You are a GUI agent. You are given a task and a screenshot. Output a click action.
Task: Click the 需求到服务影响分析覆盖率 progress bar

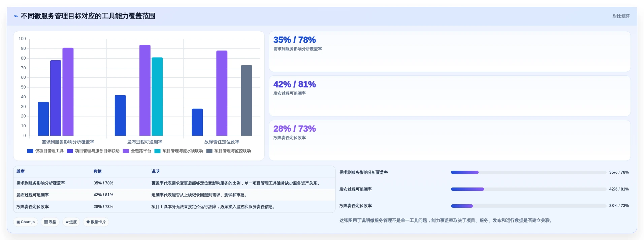pyautogui.click(x=528, y=172)
